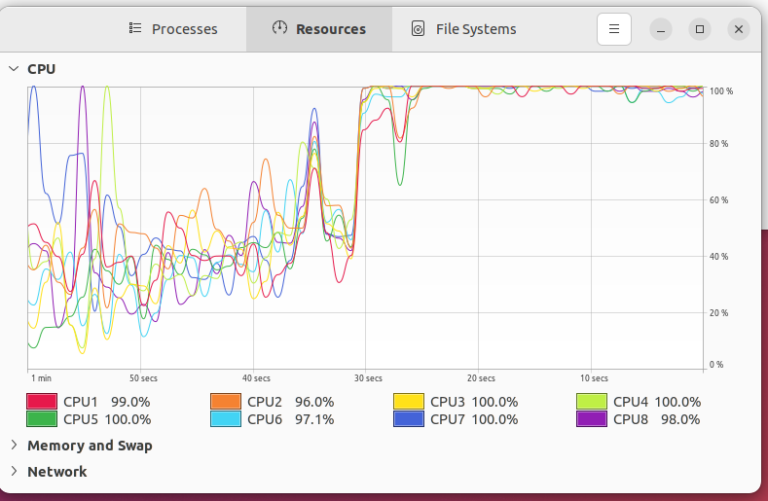768x501 pixels.
Task: Select the Resources tab
Action: pyautogui.click(x=319, y=29)
